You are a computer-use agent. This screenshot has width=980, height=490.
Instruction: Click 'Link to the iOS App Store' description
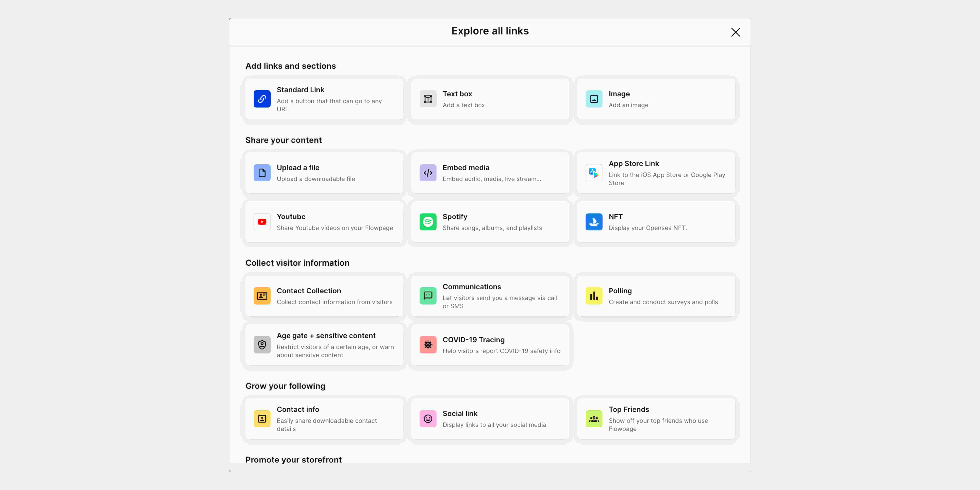coord(667,179)
